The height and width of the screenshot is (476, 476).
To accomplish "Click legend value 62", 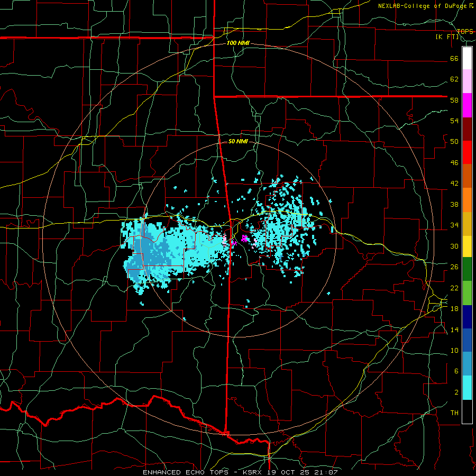I will 454,79.
